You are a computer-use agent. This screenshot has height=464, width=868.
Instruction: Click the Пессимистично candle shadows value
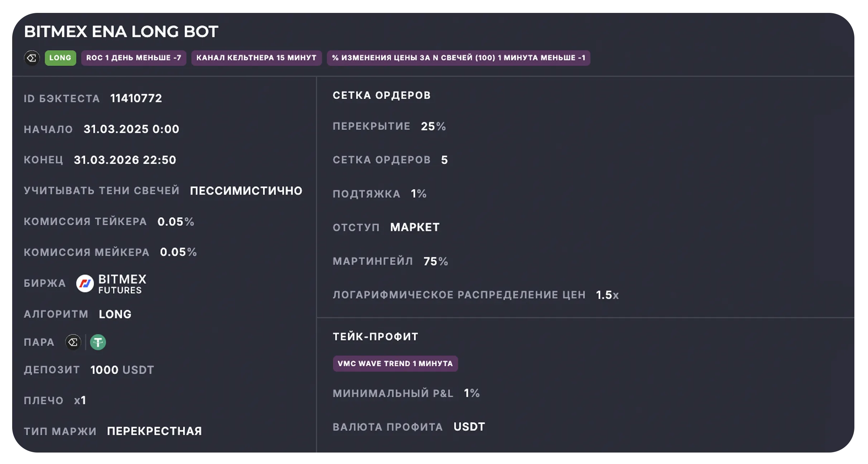[246, 191]
